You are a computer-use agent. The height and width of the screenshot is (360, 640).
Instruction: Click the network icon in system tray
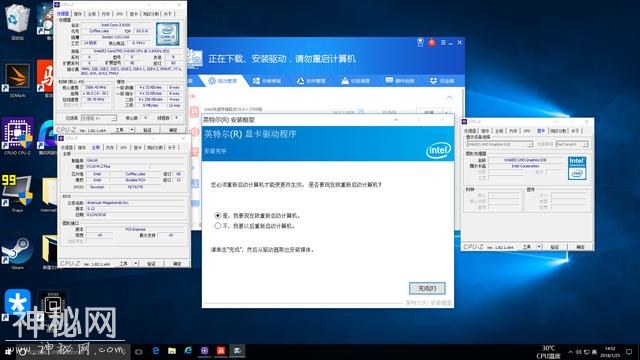[x=586, y=352]
